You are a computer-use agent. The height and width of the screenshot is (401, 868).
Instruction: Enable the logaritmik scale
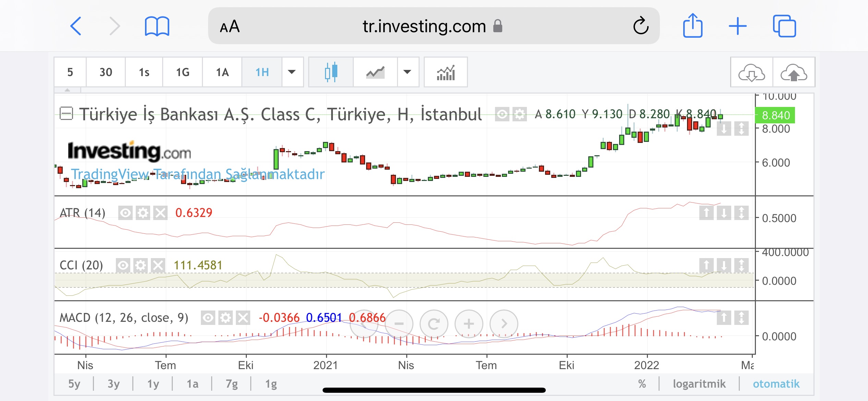tap(699, 384)
